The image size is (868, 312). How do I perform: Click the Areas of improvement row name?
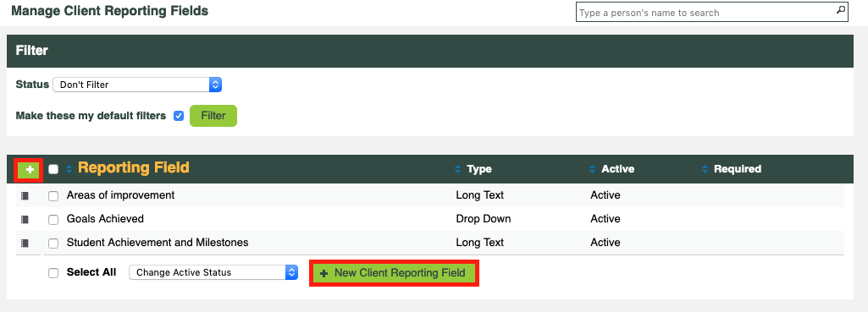pyautogui.click(x=121, y=195)
